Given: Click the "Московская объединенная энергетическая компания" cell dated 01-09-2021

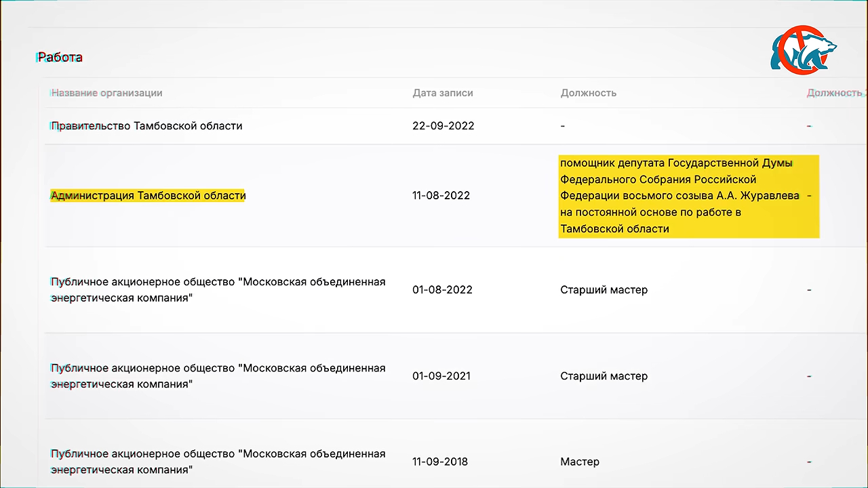Looking at the screenshot, I should [x=218, y=375].
